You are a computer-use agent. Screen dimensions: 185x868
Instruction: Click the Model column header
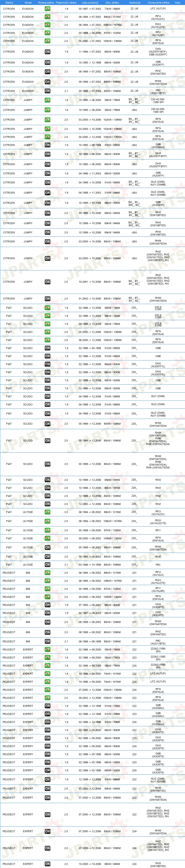(x=28, y=2)
